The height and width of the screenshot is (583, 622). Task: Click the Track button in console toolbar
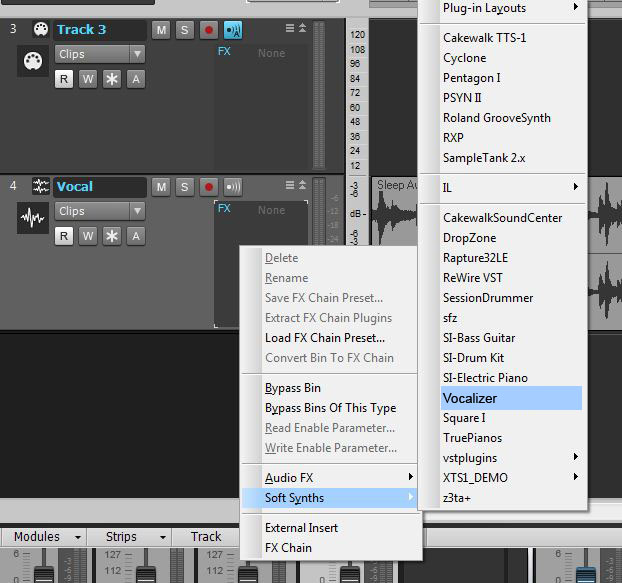click(x=206, y=537)
